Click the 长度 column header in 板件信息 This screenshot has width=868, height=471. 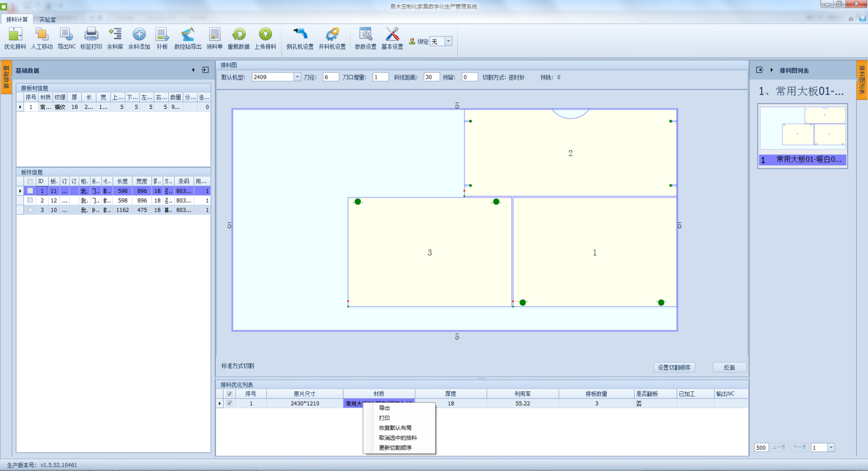[x=123, y=182]
